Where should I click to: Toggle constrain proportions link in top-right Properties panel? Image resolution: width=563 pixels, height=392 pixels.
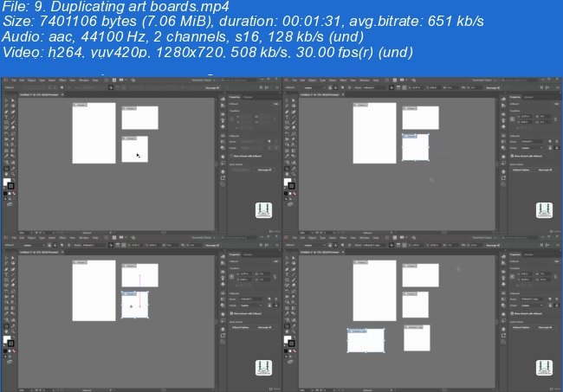556,119
